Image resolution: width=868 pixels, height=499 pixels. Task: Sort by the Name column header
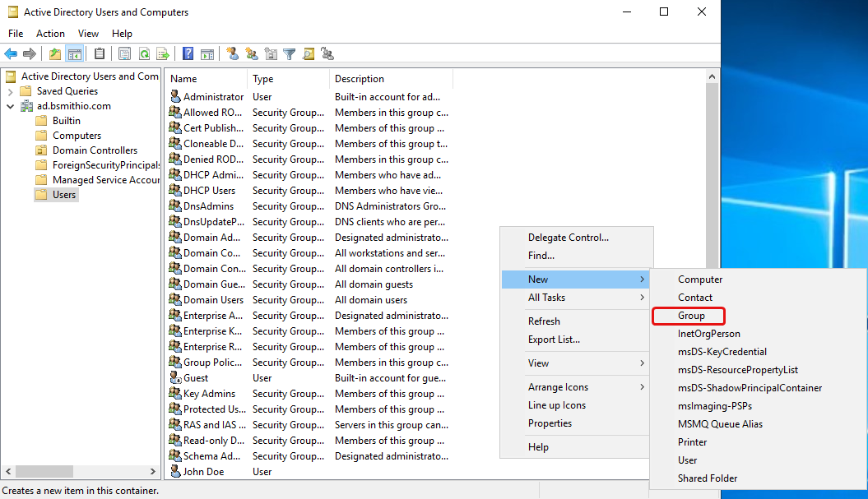(x=206, y=79)
